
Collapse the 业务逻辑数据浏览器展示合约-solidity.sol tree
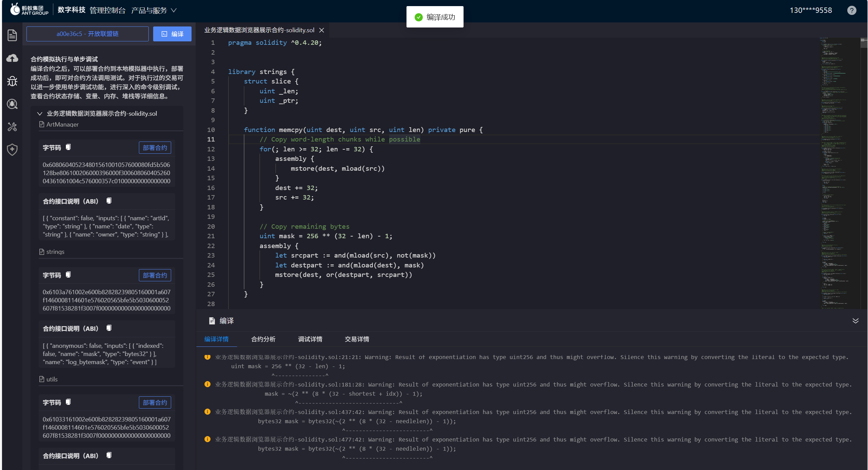[x=40, y=114]
